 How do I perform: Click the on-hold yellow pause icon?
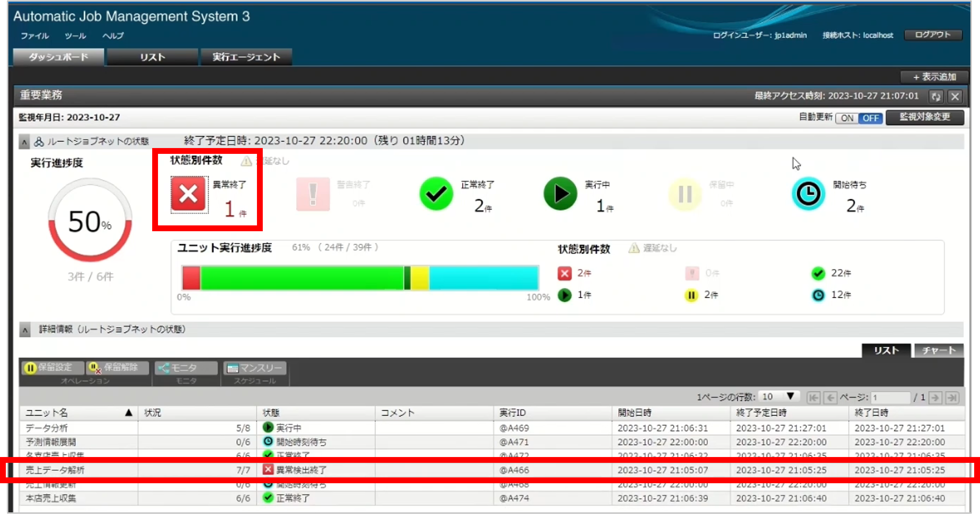[685, 194]
